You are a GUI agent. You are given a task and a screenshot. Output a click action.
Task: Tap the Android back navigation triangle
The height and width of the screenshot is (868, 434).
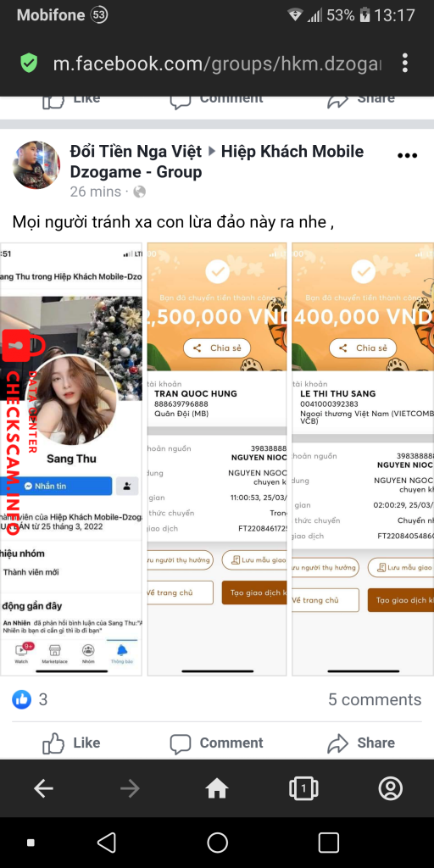(106, 843)
